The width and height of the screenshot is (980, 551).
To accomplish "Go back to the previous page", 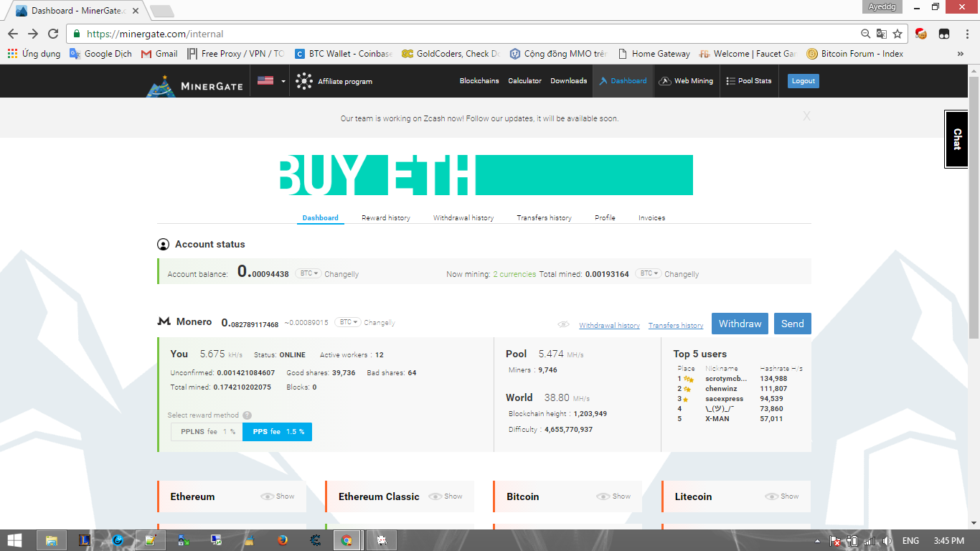I will point(13,34).
